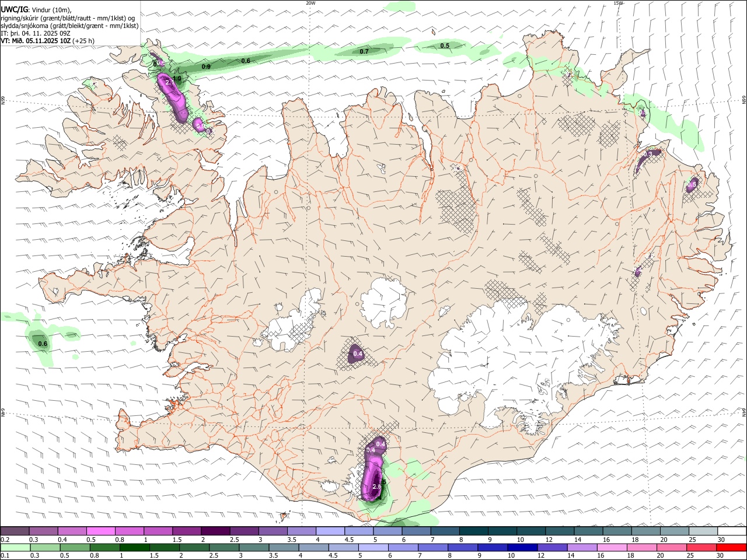The image size is (747, 560).
Task: Select the light pink 16 swatch in rain scale
Action: click(612, 547)
